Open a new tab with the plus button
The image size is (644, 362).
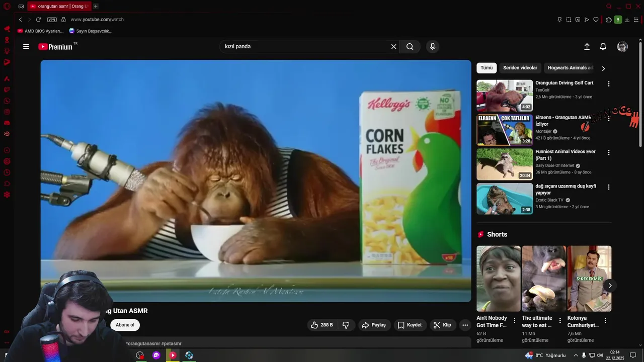coord(96,7)
